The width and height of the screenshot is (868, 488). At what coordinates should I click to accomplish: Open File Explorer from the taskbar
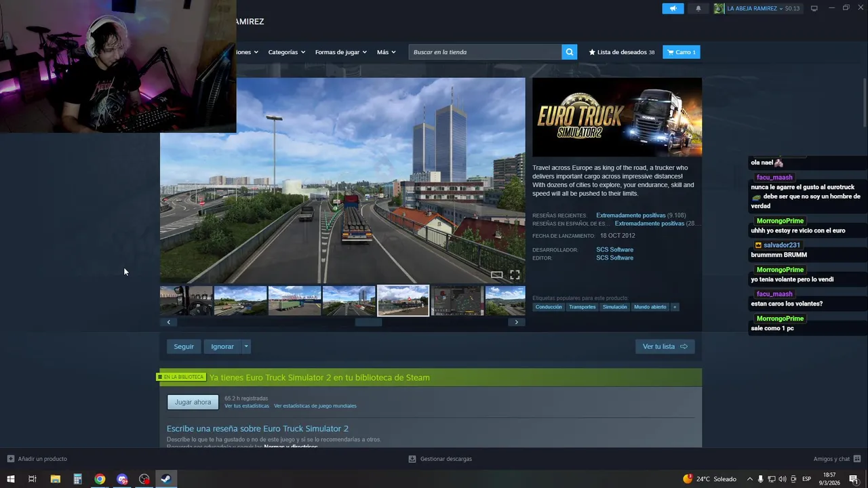pyautogui.click(x=56, y=479)
